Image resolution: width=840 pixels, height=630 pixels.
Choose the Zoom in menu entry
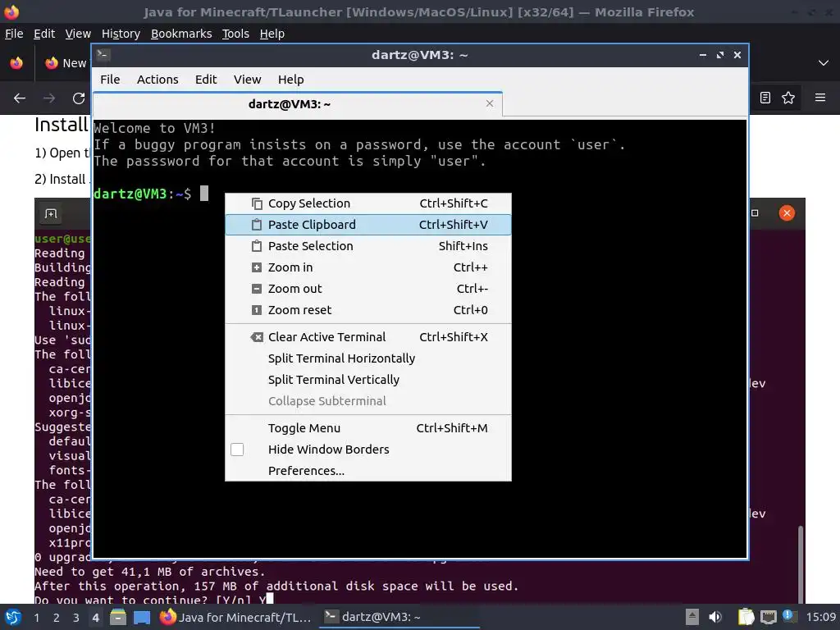(368, 267)
